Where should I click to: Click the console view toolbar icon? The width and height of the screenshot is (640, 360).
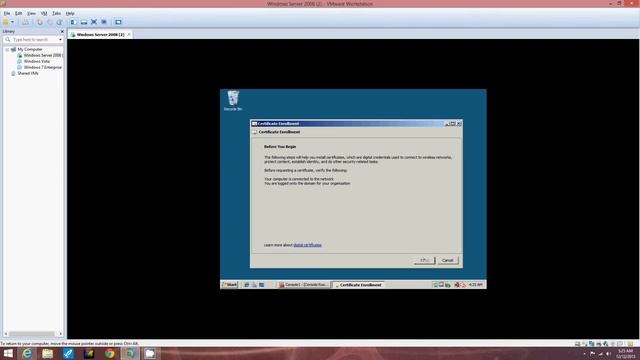coord(118,22)
